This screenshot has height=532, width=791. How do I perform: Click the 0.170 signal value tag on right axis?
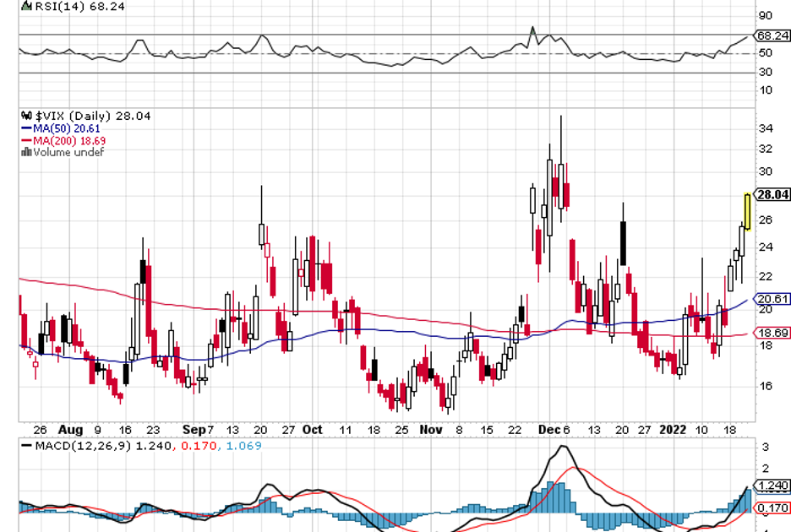pyautogui.click(x=772, y=507)
